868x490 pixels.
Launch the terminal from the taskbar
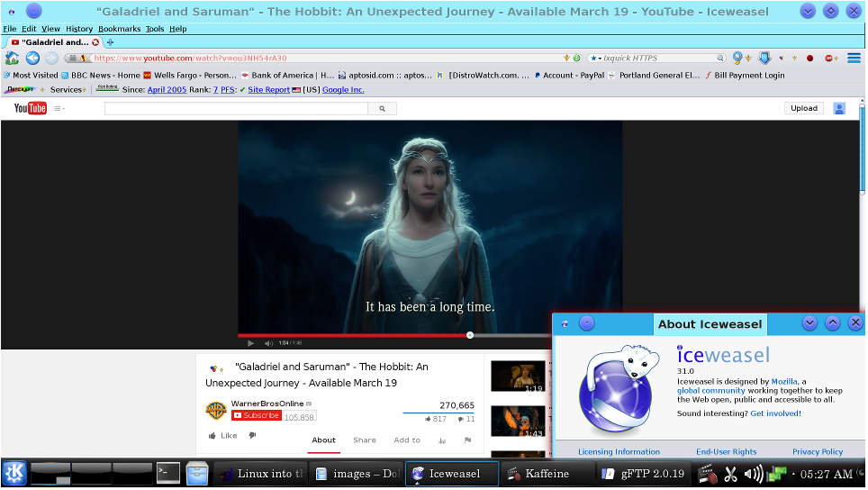168,474
